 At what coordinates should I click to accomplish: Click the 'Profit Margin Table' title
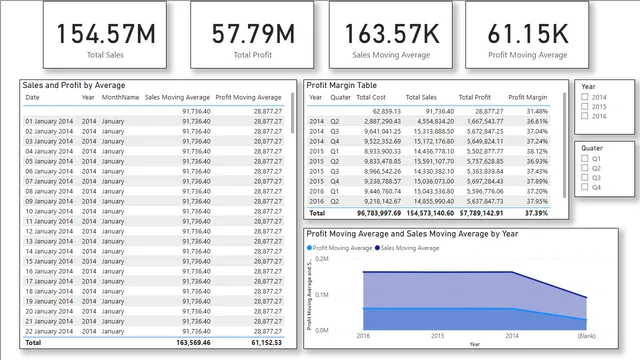[342, 85]
